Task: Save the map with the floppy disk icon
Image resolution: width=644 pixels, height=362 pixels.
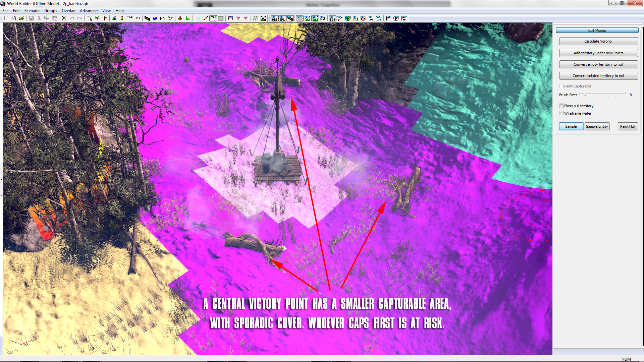Action: tap(31, 18)
